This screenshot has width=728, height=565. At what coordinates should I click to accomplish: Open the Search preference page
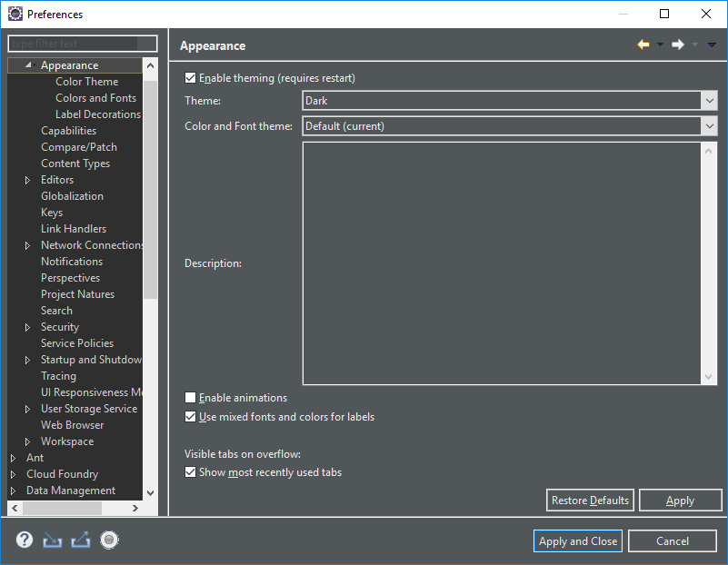click(56, 311)
